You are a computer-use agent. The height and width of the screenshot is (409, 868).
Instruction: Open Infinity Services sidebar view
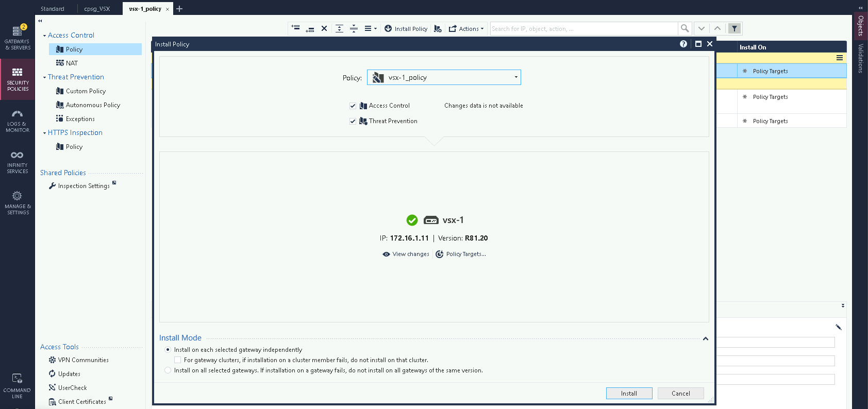pyautogui.click(x=18, y=162)
